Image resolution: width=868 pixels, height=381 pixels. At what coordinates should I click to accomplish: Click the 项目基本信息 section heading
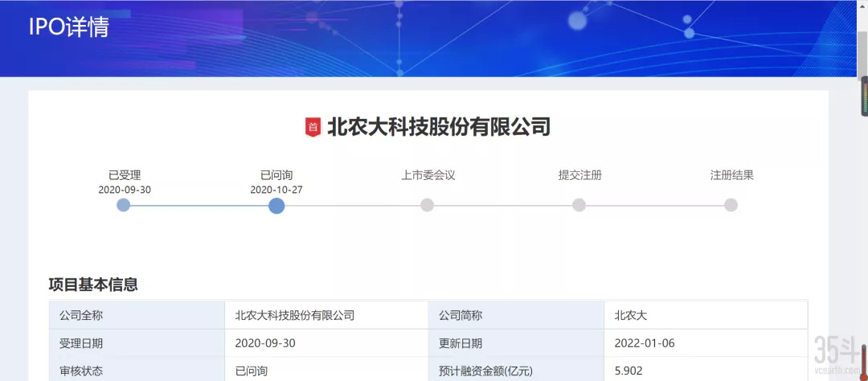click(93, 285)
